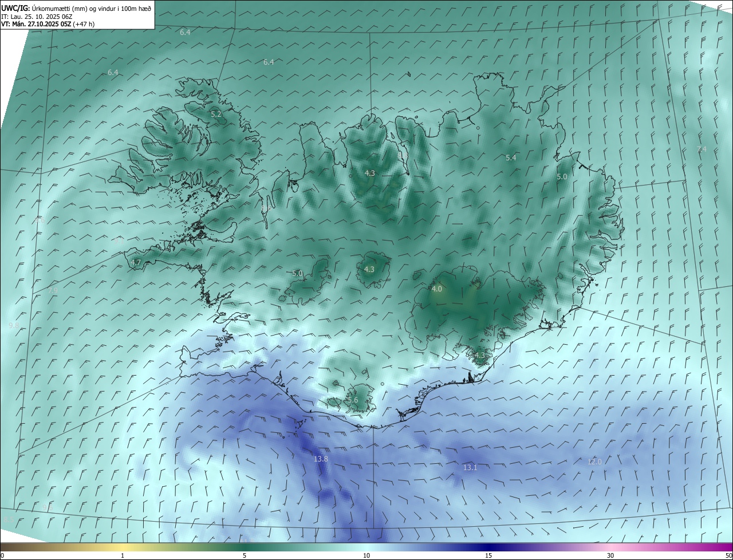Viewport: 733px width, 560px height.
Task: Click the '1' tick on colour scale
Action: 123,556
